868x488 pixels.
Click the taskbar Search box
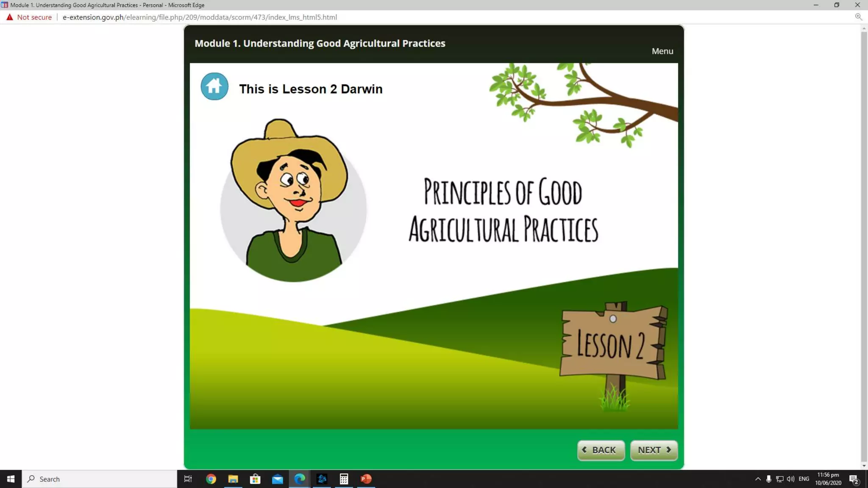100,479
